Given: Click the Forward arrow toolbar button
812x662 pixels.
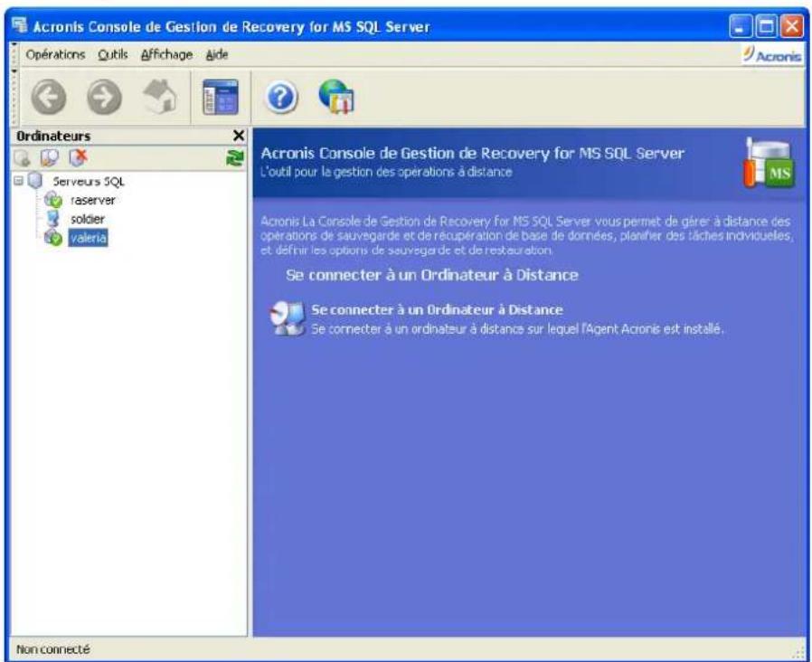Looking at the screenshot, I should [104, 97].
